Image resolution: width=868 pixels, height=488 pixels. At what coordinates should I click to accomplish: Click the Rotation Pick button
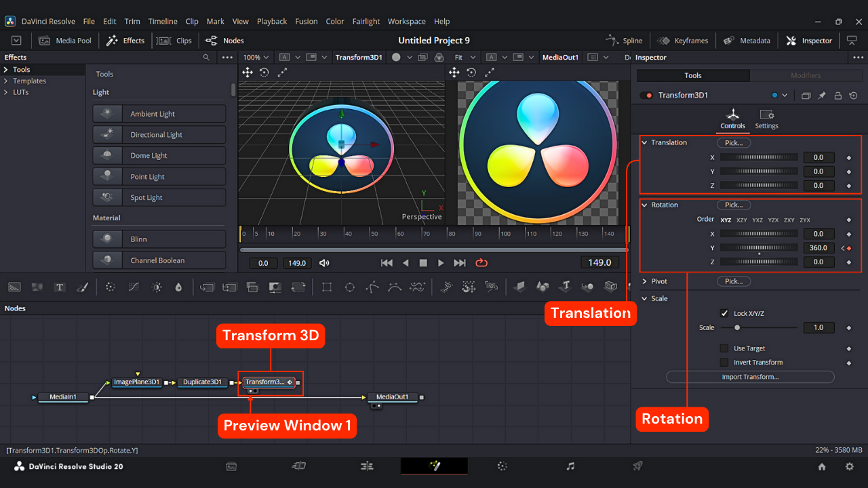point(734,205)
